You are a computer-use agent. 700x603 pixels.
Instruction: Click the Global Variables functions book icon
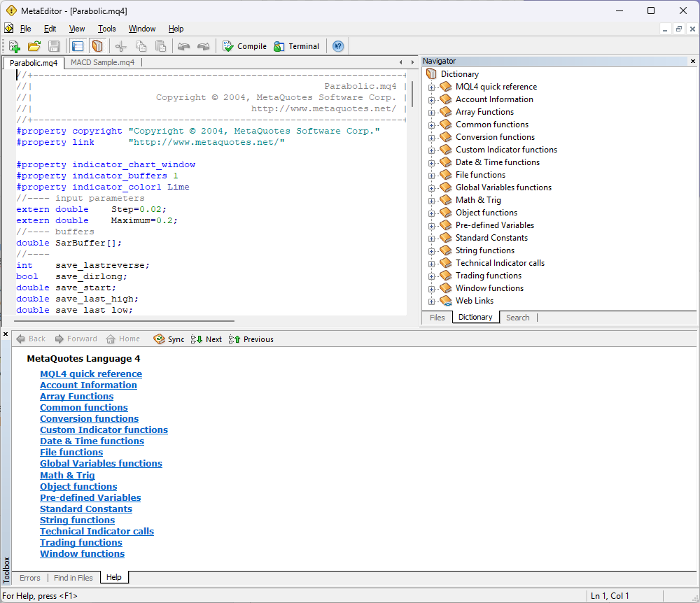point(445,187)
